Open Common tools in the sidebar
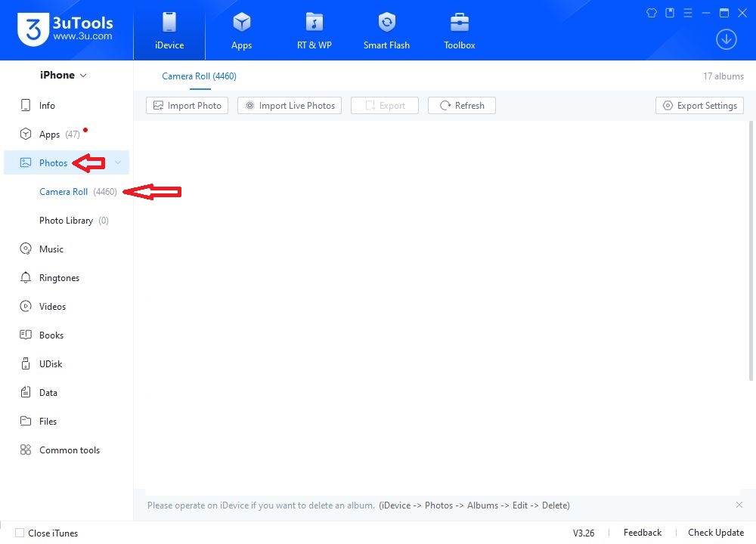 click(x=69, y=450)
